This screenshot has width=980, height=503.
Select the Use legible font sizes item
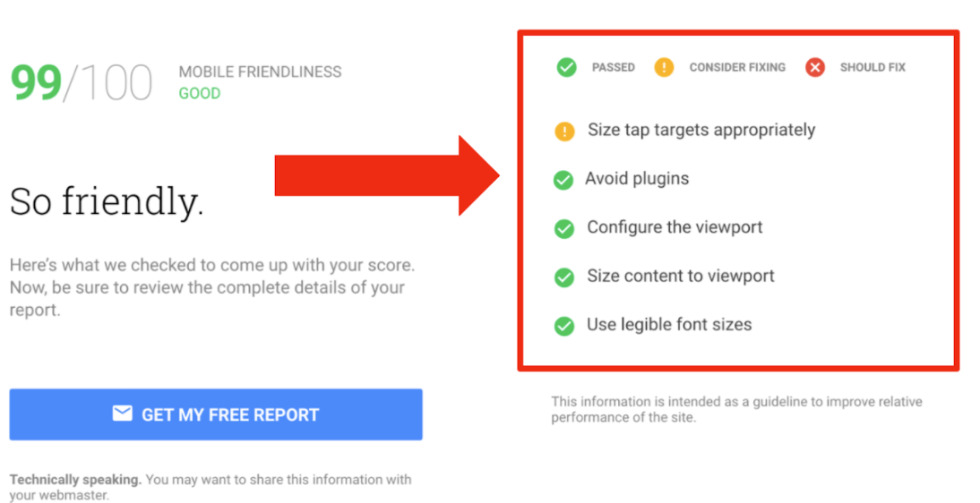pyautogui.click(x=669, y=325)
